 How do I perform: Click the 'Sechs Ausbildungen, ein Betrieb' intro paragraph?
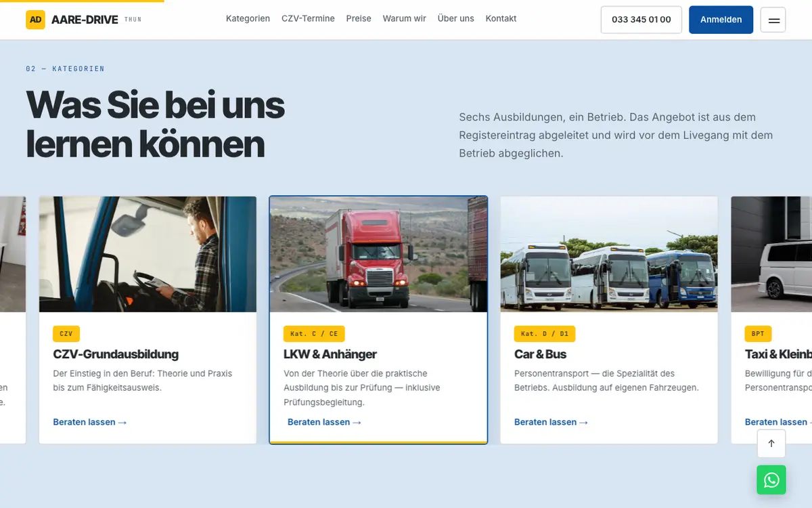click(616, 135)
